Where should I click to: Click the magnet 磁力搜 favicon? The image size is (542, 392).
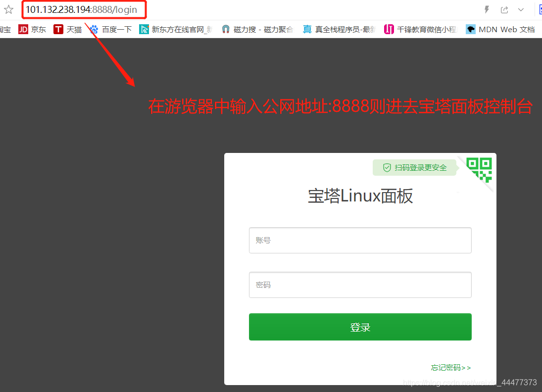[226, 29]
